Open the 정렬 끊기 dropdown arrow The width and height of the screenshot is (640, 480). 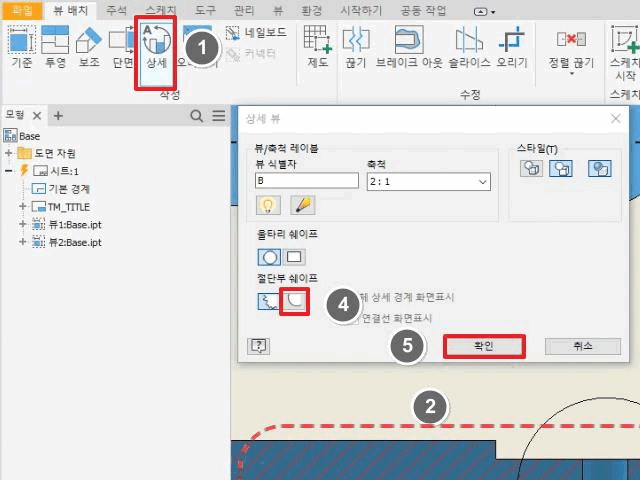[x=571, y=74]
